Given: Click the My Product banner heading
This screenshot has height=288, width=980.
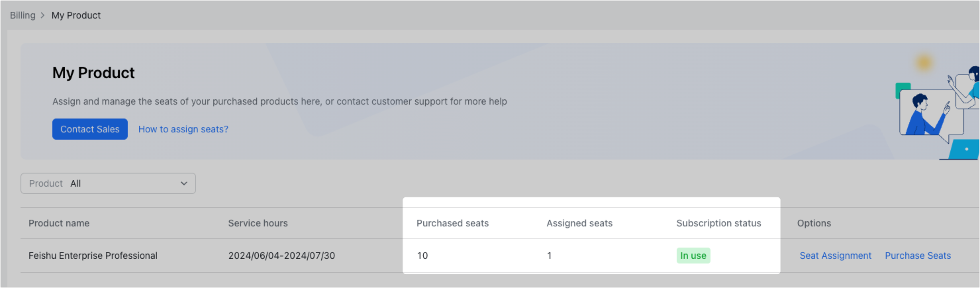Looking at the screenshot, I should 93,73.
